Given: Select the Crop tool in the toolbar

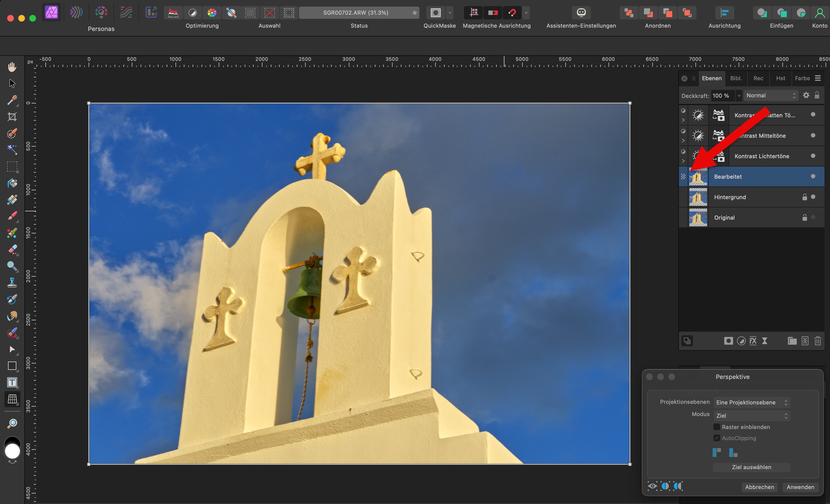Looking at the screenshot, I should 12,117.
